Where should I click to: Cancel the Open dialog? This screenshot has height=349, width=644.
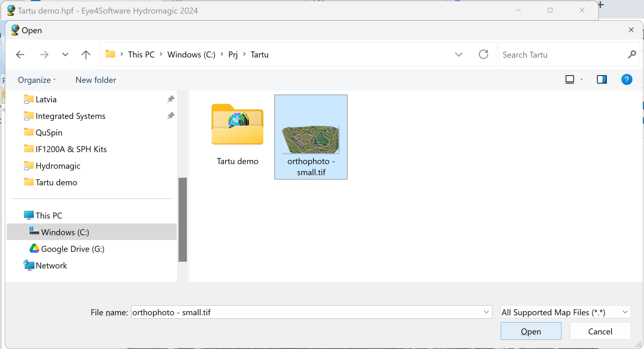point(600,331)
